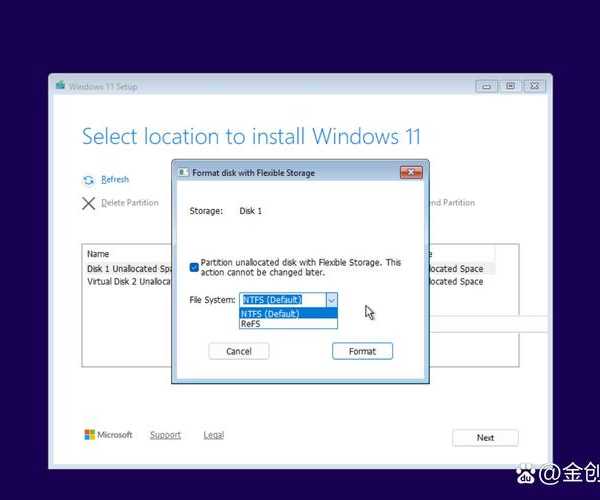Click the Name column header

pos(98,254)
